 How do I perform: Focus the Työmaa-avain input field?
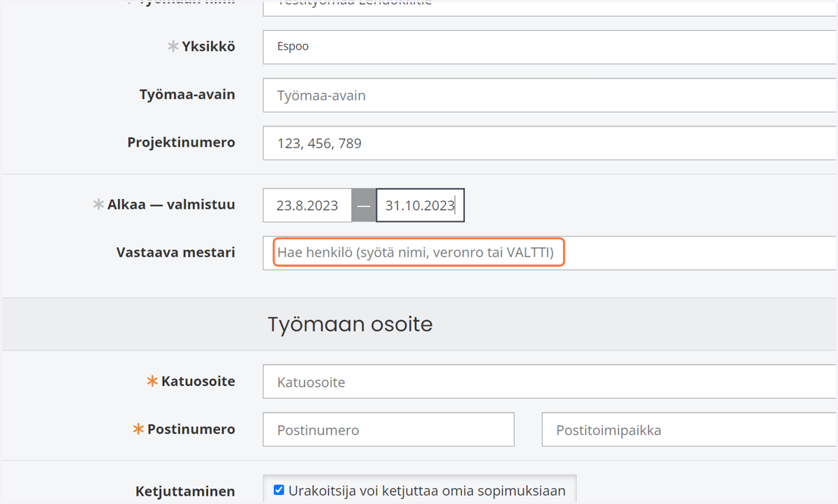(x=550, y=95)
